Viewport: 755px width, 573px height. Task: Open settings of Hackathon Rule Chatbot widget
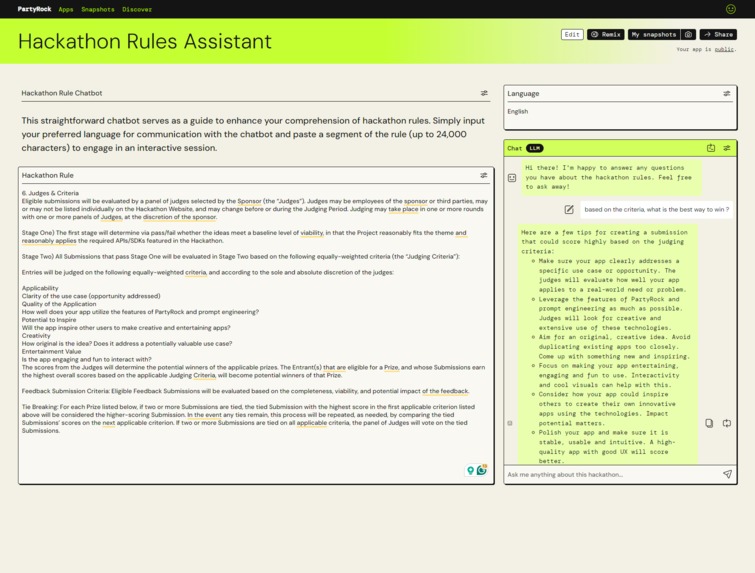(484, 93)
